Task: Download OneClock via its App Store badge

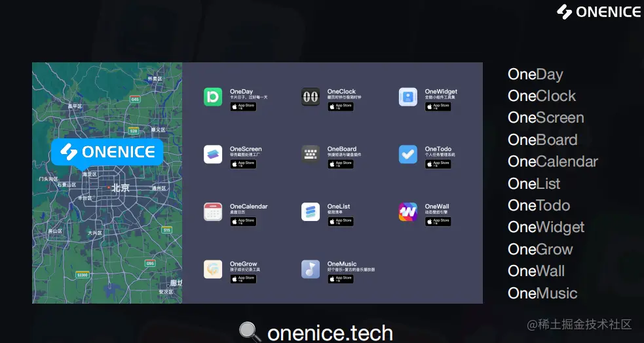Action: [x=341, y=106]
